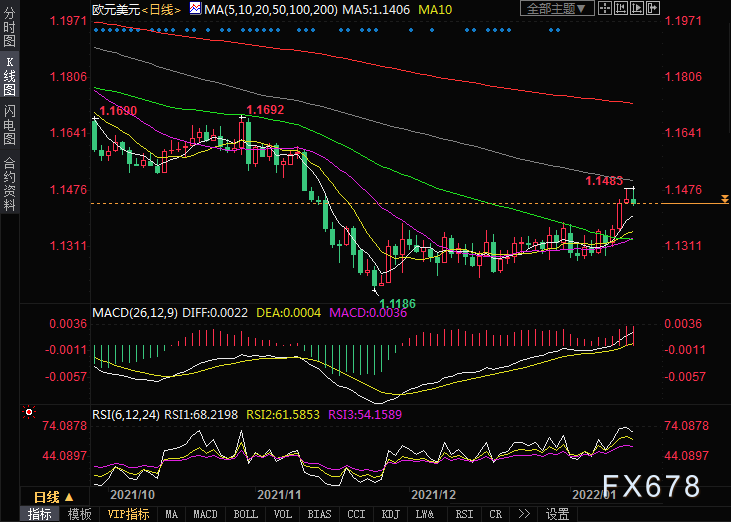
Task: Click the 2021/11 date label
Action: [x=279, y=495]
